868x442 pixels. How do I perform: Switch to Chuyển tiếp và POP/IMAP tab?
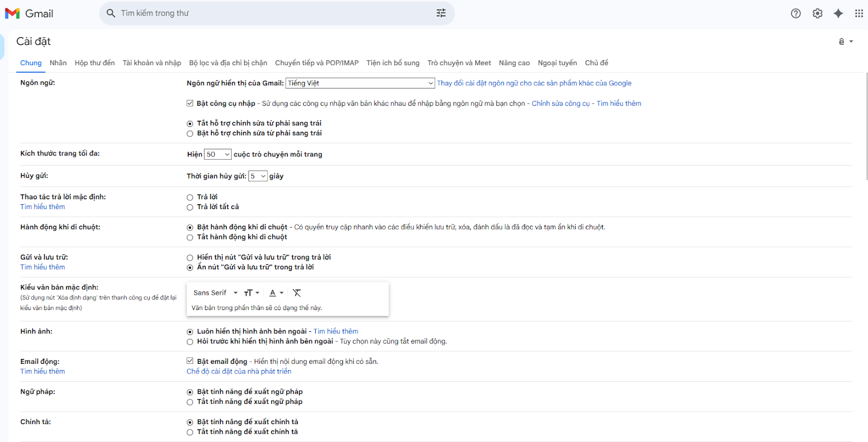click(317, 63)
